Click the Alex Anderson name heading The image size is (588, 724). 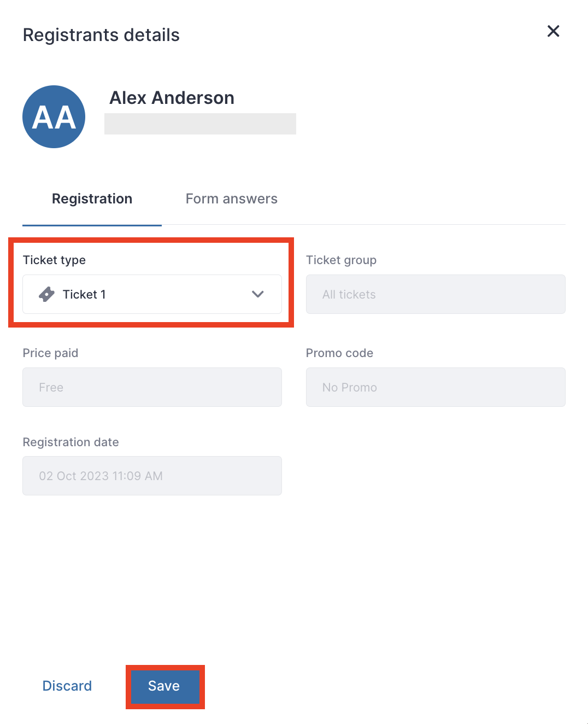(172, 98)
